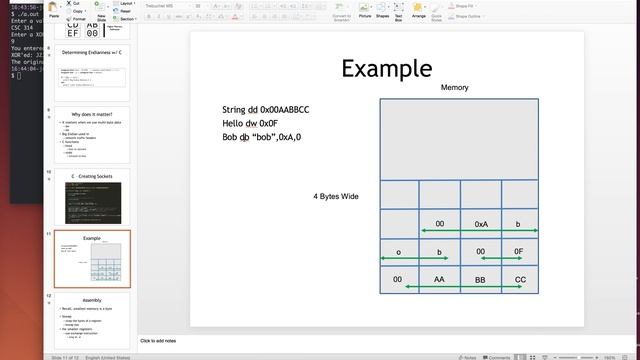
Task: Open Shape Outline options
Action: pos(465,16)
